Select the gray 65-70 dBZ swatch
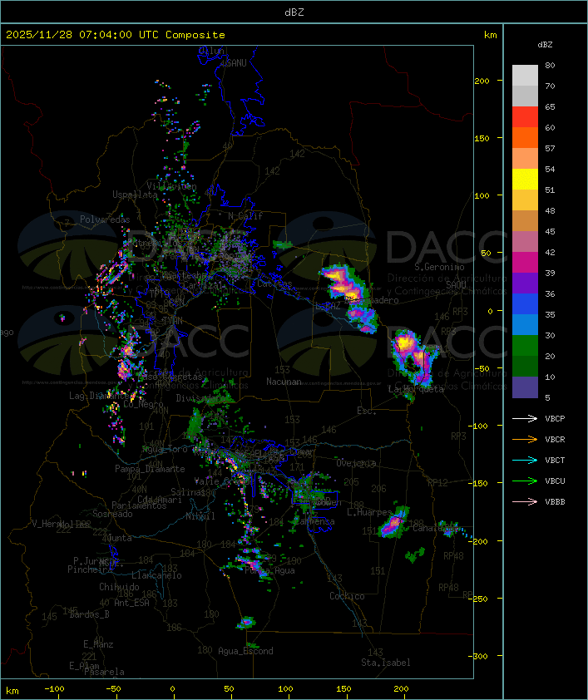Image resolution: width=588 pixels, height=700 pixels. tap(525, 96)
